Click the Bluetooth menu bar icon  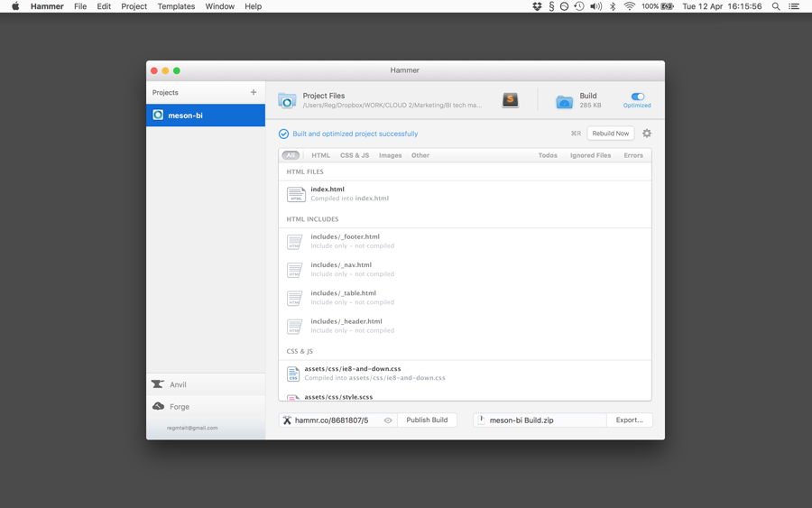coord(613,6)
